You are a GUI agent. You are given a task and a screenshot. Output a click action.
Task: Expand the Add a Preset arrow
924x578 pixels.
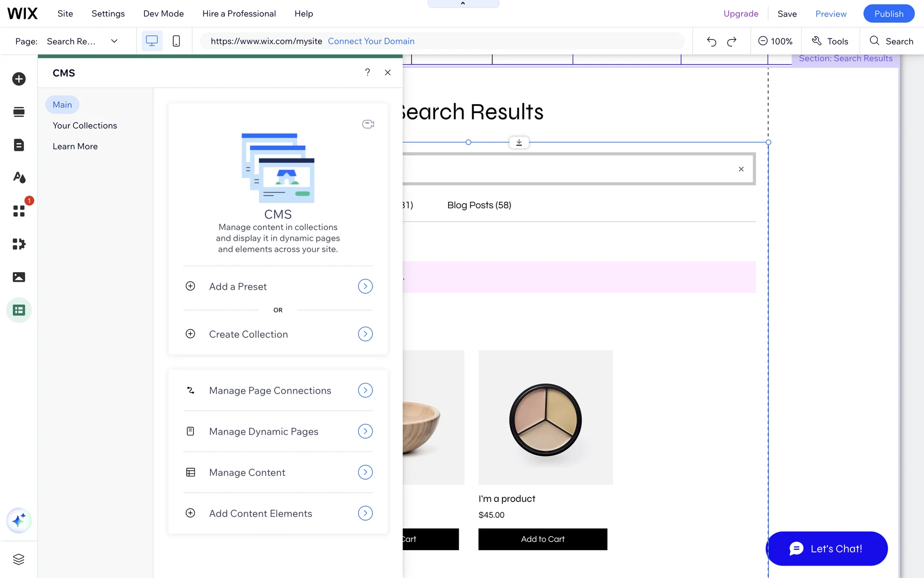[x=365, y=287]
